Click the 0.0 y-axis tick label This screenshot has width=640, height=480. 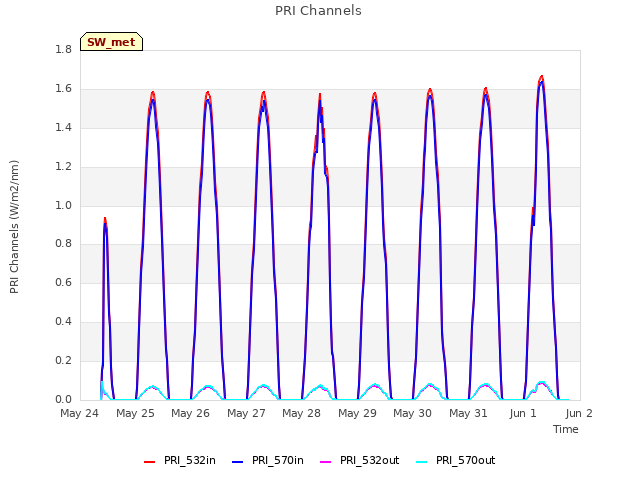coord(64,399)
